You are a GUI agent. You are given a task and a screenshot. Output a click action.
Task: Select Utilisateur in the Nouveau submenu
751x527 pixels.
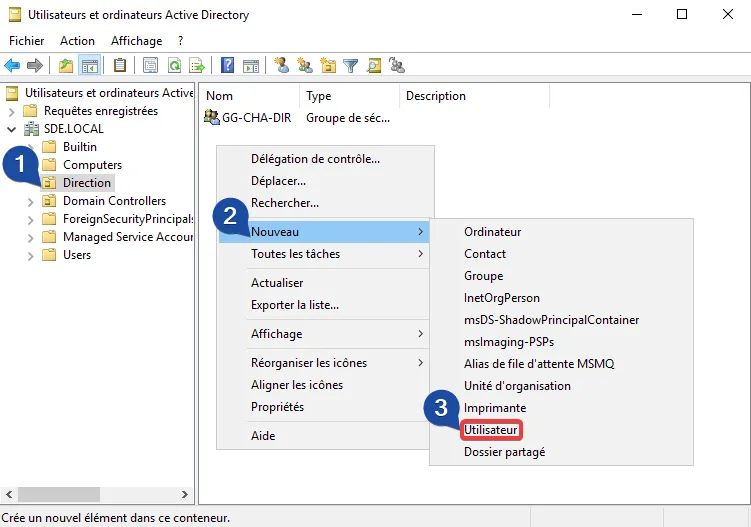tap(491, 430)
